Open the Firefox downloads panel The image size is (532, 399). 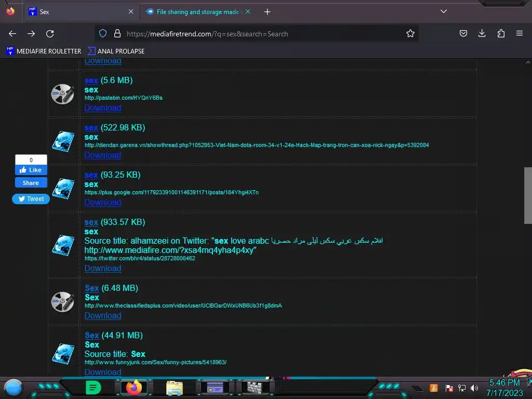tap(482, 33)
